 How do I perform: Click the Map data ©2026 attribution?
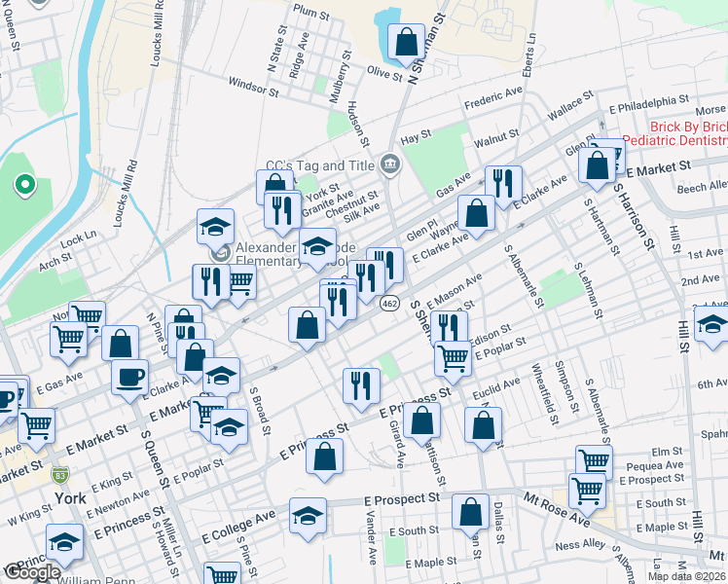click(x=687, y=577)
